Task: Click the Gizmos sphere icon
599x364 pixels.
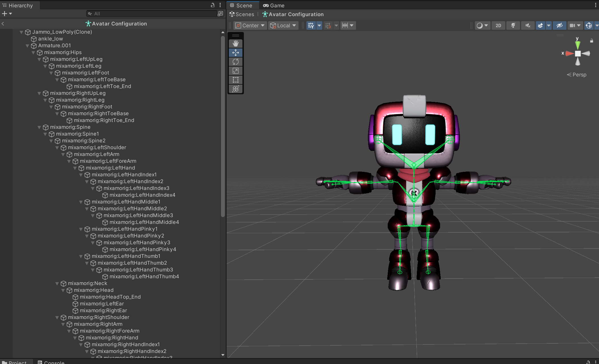Action: click(x=589, y=25)
